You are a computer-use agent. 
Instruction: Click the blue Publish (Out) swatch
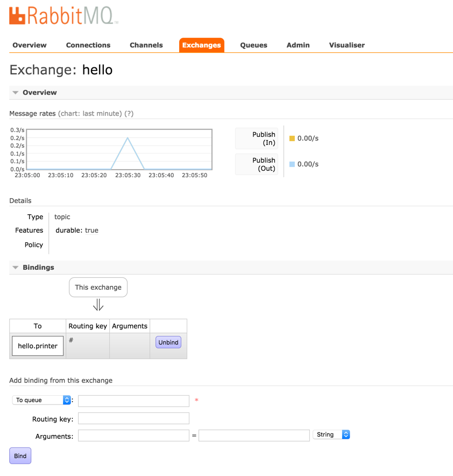tap(292, 164)
